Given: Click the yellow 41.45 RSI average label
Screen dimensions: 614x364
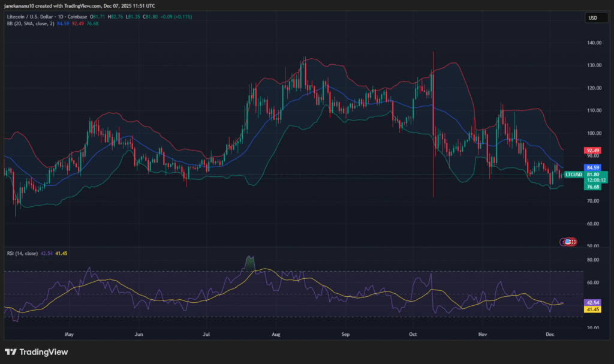Looking at the screenshot, I should [592, 309].
